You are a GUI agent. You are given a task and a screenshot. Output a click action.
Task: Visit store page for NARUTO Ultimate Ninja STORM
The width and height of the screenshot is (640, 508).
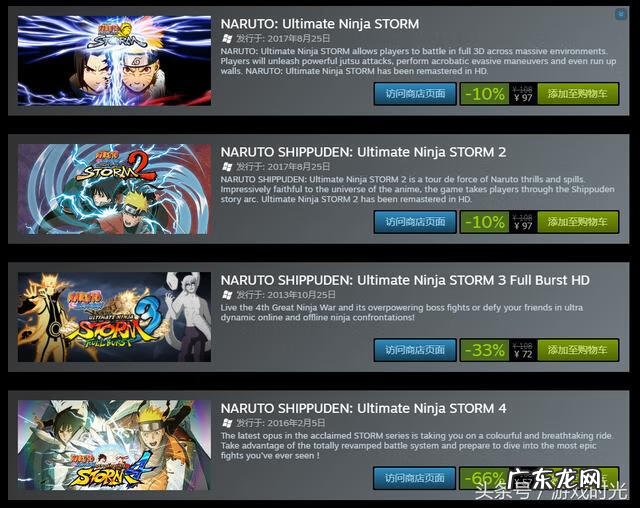coord(415,94)
